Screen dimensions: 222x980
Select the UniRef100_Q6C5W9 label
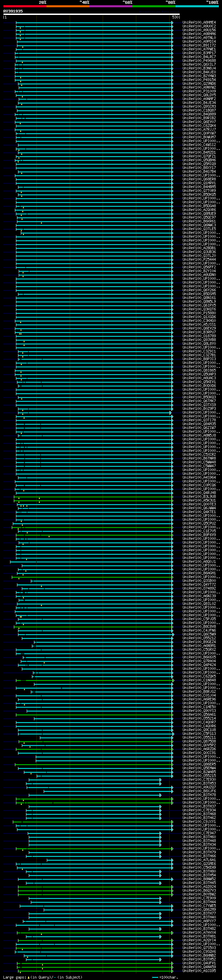[x=199, y=634]
